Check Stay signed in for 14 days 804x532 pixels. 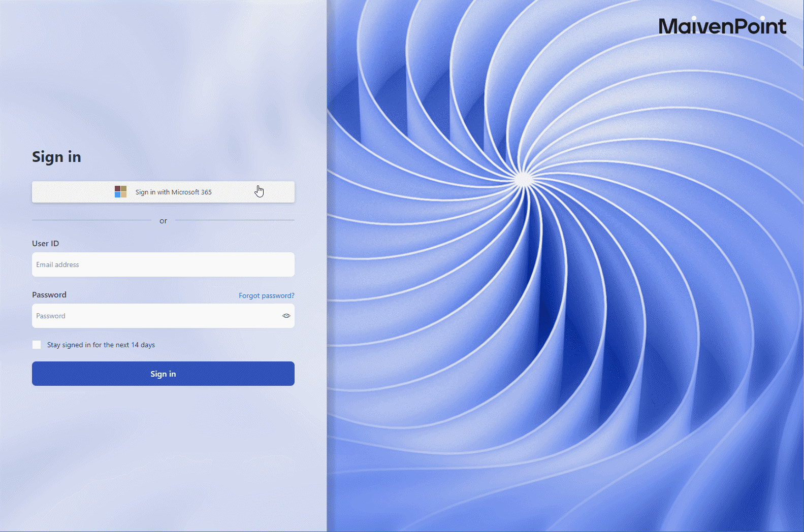(37, 345)
